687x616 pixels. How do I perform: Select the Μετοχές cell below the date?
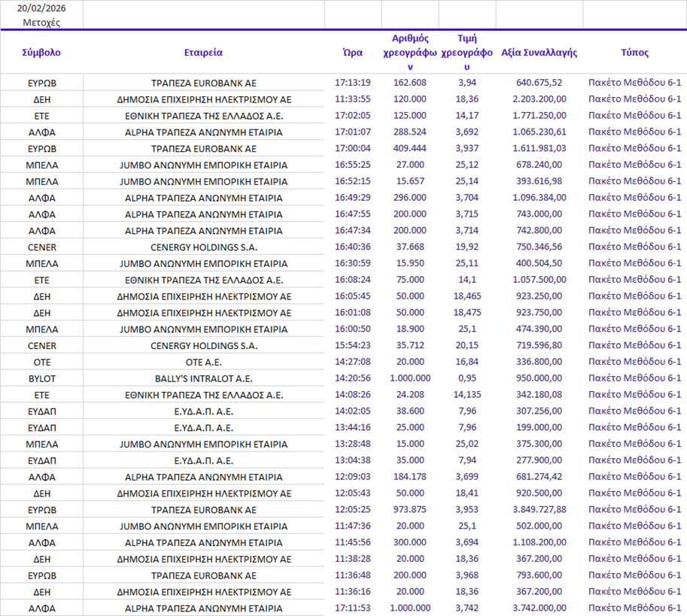[x=41, y=22]
